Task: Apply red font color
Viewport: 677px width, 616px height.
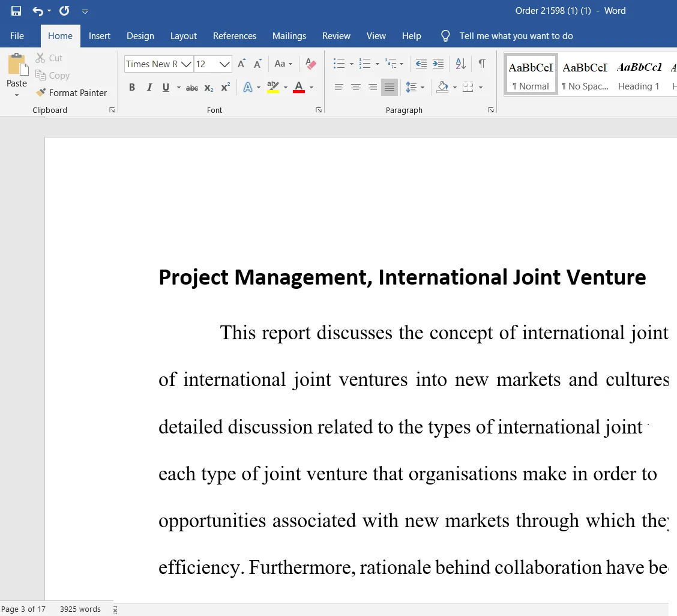Action: pos(299,87)
